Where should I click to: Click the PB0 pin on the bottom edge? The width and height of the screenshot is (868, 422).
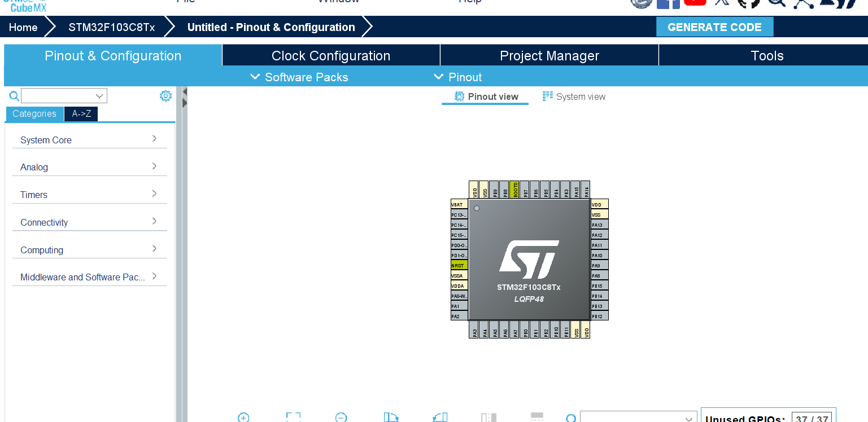tap(525, 329)
